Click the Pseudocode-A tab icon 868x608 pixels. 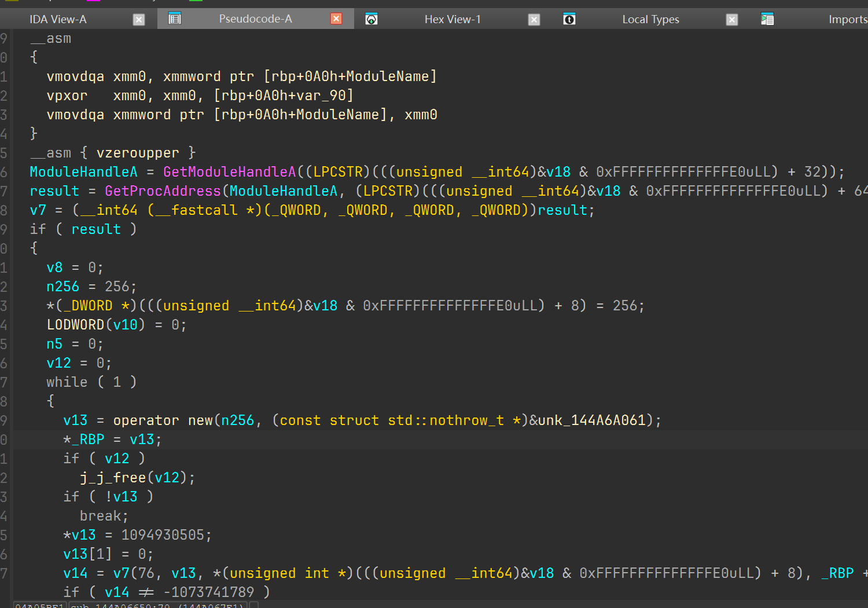(175, 19)
